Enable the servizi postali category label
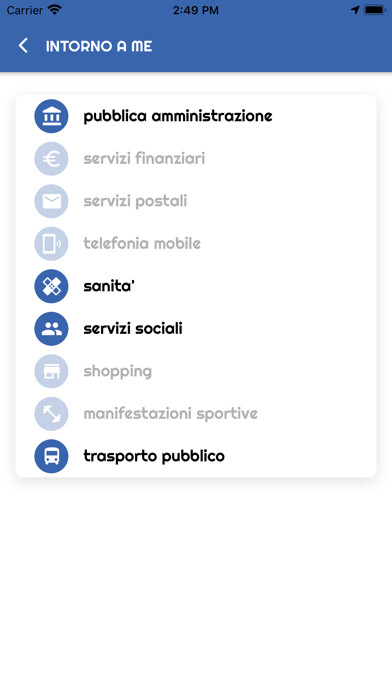Screen dimensions: 392x696 click(x=135, y=201)
